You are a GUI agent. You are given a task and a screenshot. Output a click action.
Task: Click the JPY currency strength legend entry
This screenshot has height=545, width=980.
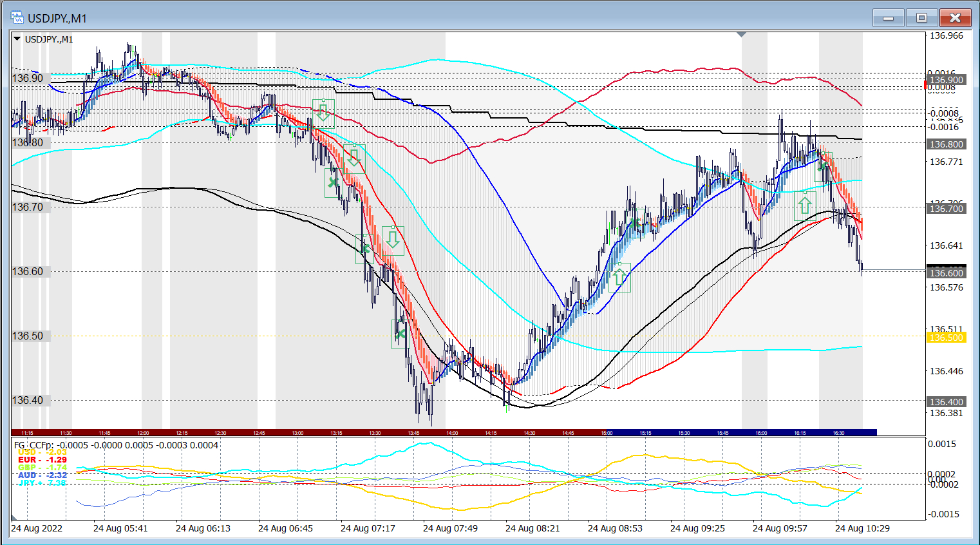[42, 483]
